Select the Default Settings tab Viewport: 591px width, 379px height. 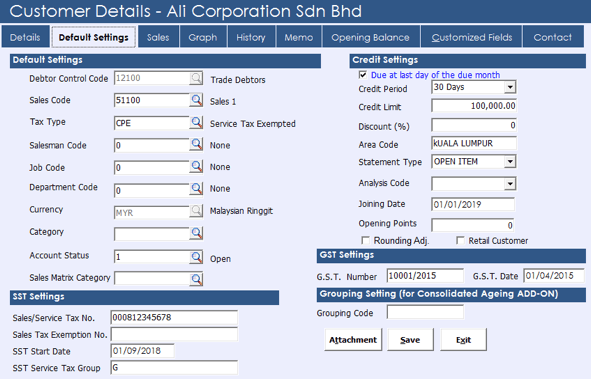coord(93,37)
